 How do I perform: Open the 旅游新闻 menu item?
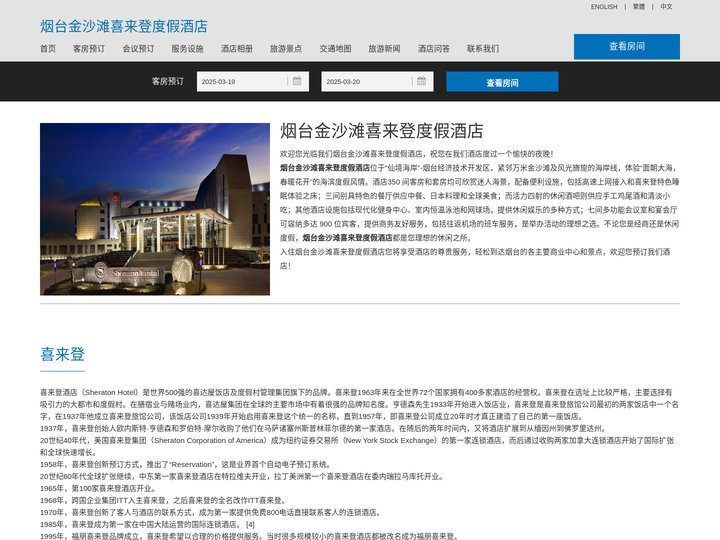384,49
